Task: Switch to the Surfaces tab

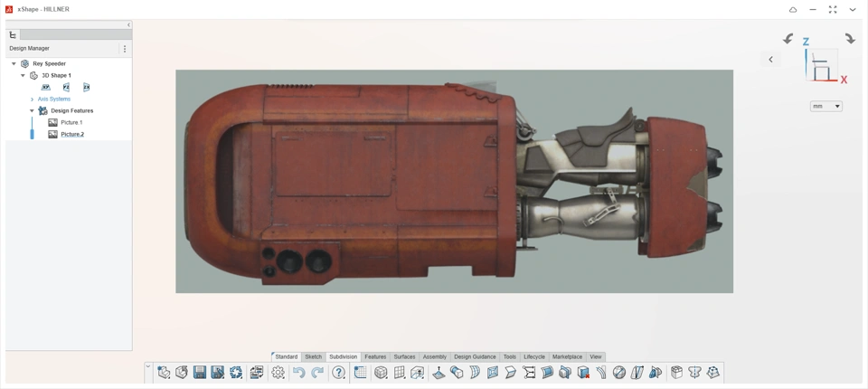Action: coord(404,356)
